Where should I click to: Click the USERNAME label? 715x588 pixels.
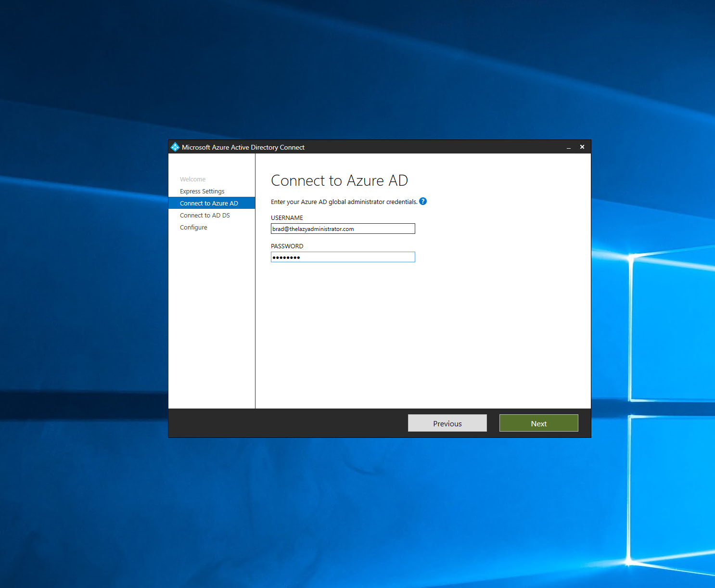point(287,218)
